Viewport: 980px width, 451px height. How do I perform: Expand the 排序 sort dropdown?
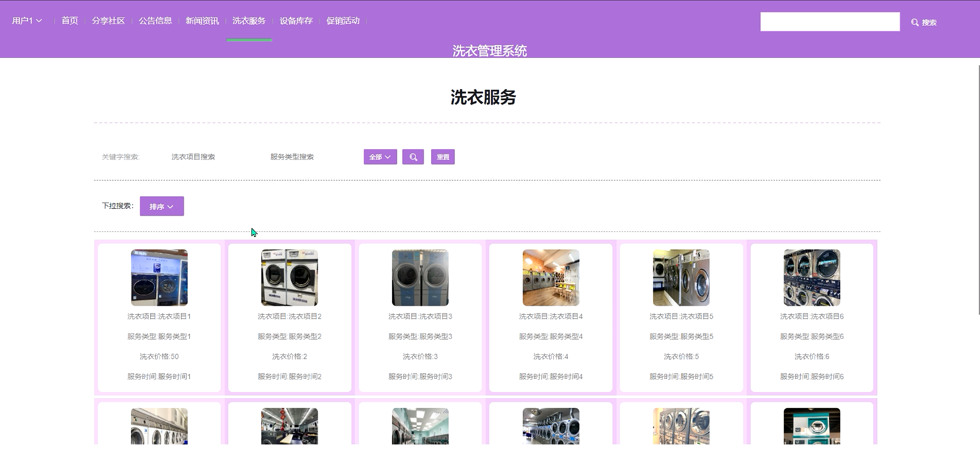(162, 206)
